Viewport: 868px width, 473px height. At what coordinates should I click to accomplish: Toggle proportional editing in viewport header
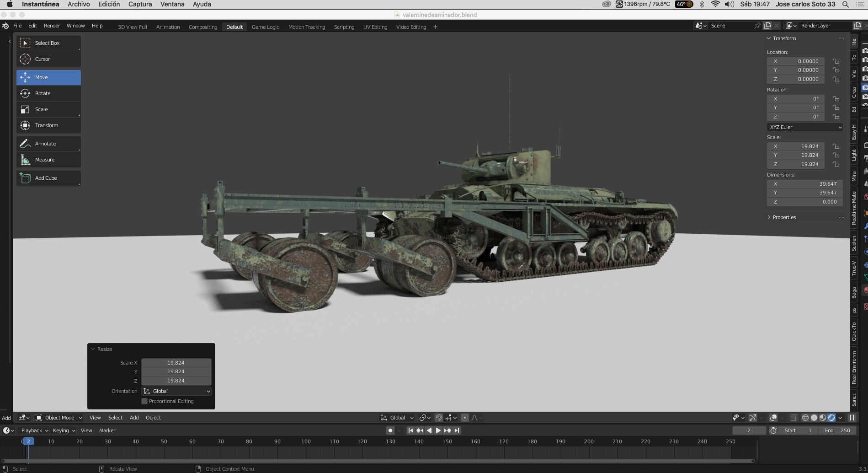(465, 418)
